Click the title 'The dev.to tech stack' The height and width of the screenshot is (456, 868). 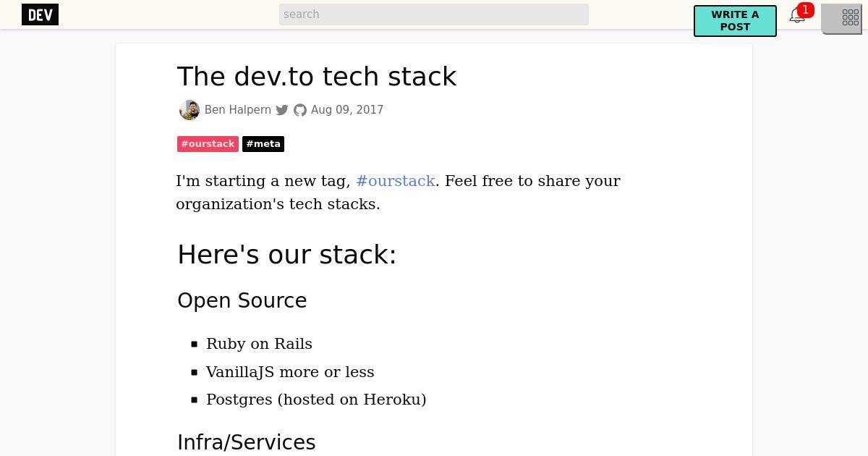click(317, 77)
